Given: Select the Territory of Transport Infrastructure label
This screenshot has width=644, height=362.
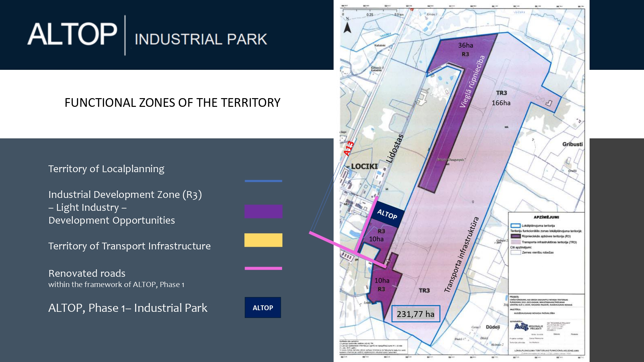Looking at the screenshot, I should (x=129, y=246).
